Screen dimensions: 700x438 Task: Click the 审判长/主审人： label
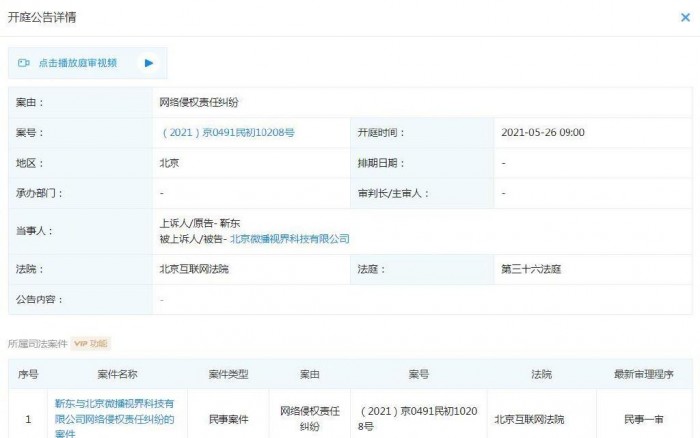[x=393, y=193]
